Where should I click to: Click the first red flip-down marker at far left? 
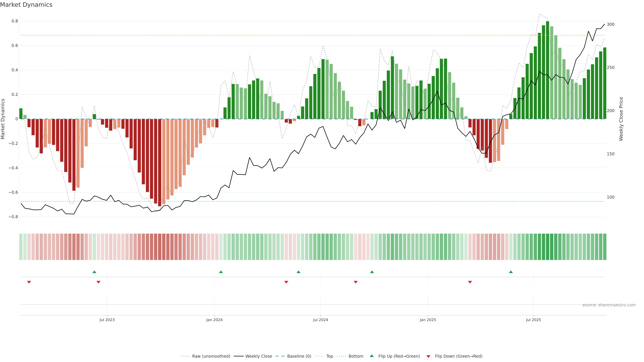point(29,282)
